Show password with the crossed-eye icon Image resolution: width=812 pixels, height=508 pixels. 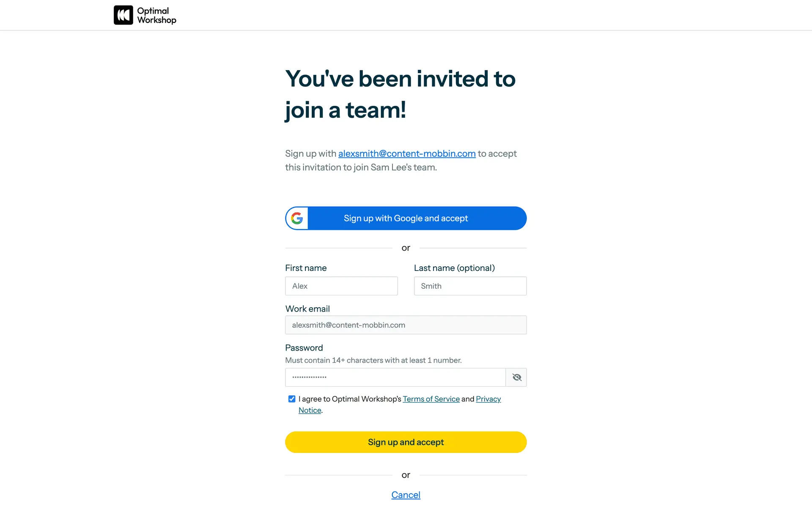point(516,377)
